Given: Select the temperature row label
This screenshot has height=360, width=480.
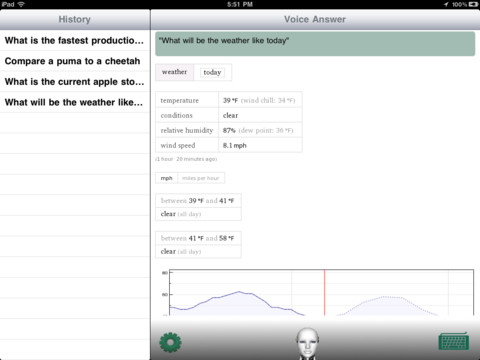Looking at the screenshot, I should point(180,100).
